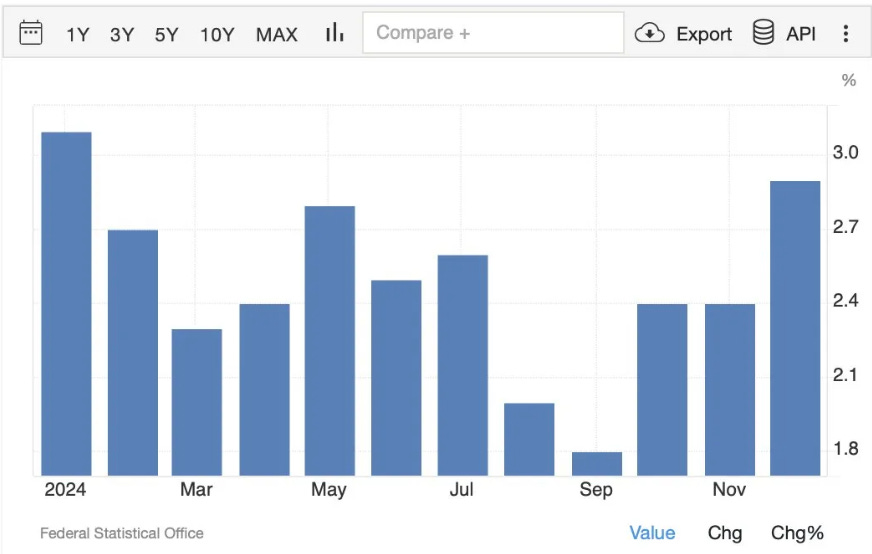This screenshot has height=554, width=872.
Task: Select the 3Y time range
Action: pos(122,34)
